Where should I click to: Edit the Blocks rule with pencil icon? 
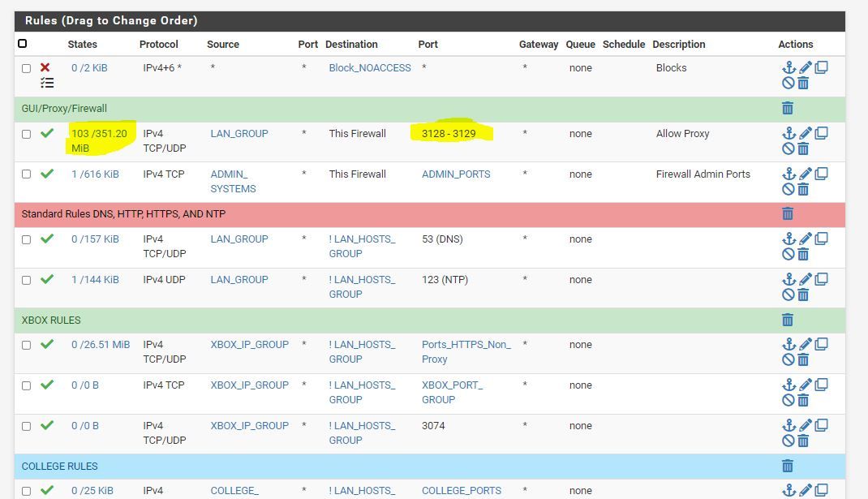coord(806,67)
